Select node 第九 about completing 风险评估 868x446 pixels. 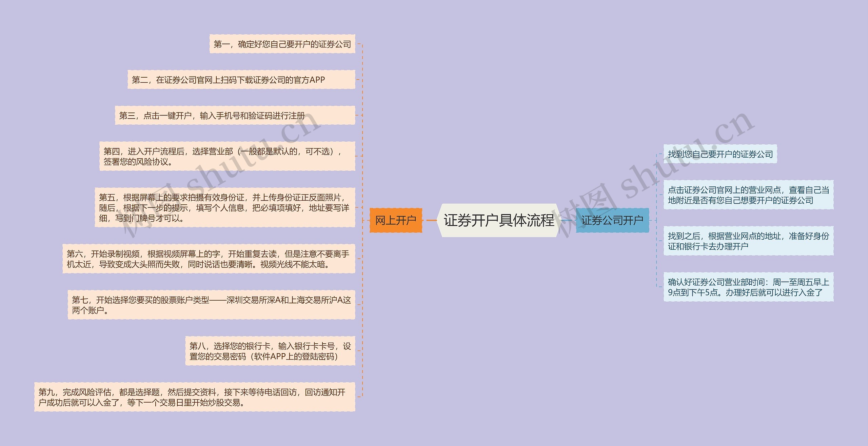point(195,397)
